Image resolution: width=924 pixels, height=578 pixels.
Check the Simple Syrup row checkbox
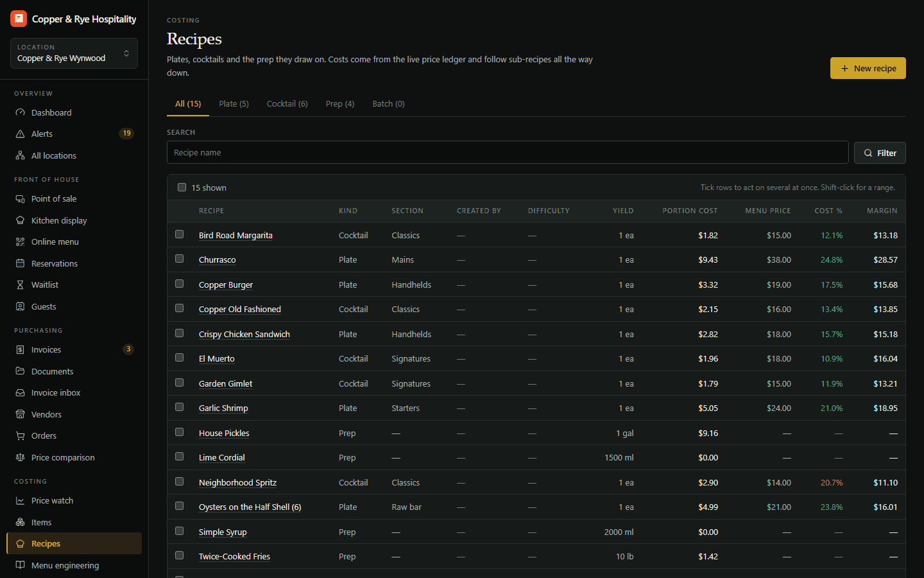[180, 531]
